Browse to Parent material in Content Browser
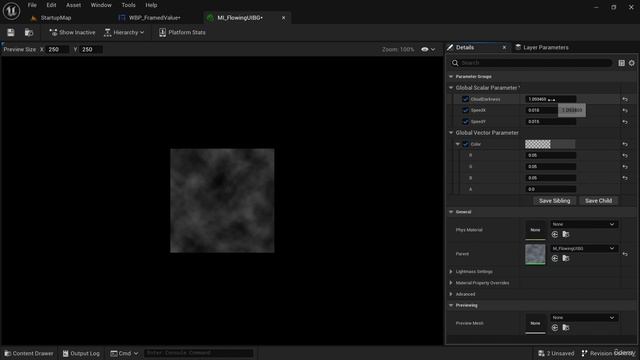Viewport: 640px width, 360px height. pyautogui.click(x=566, y=258)
